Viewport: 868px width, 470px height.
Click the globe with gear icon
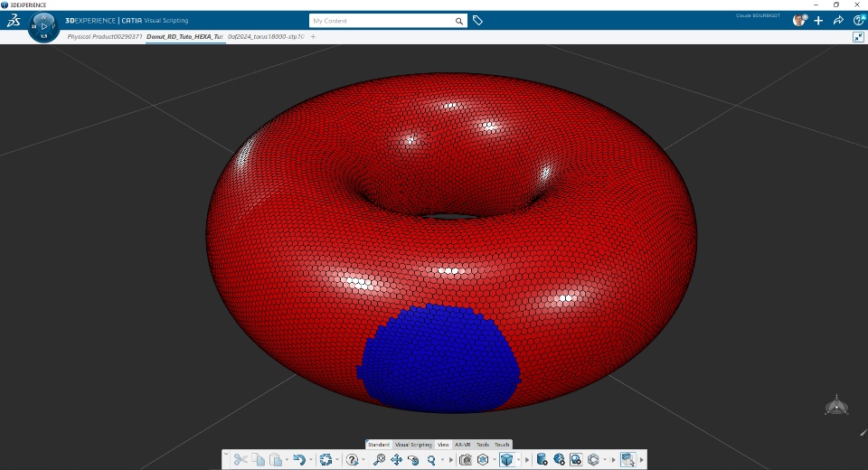pos(559,459)
